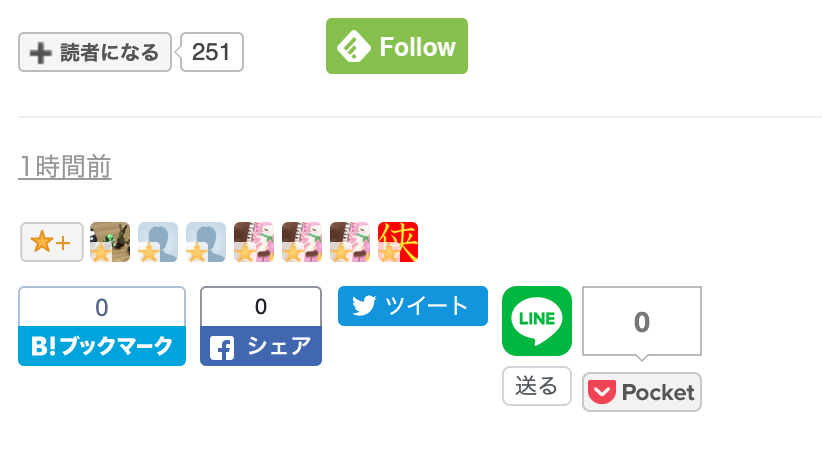Click the middle pink-haired anime star avatar

pos(302,242)
